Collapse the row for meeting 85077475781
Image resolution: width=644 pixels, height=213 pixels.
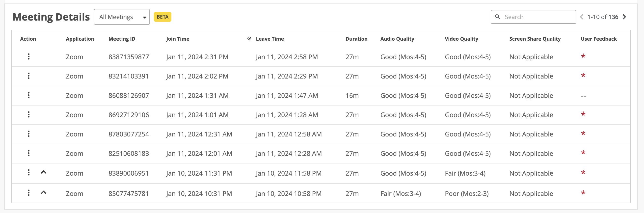click(44, 192)
